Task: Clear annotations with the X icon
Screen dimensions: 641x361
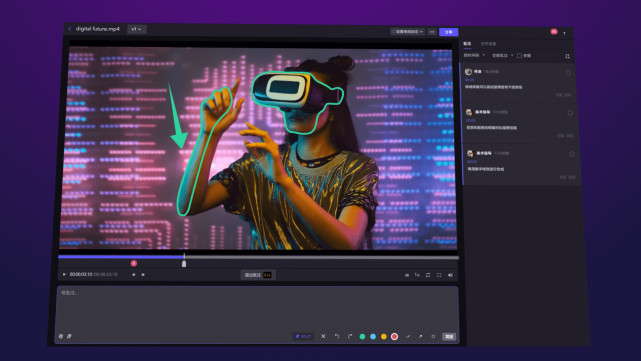Action: tap(323, 336)
